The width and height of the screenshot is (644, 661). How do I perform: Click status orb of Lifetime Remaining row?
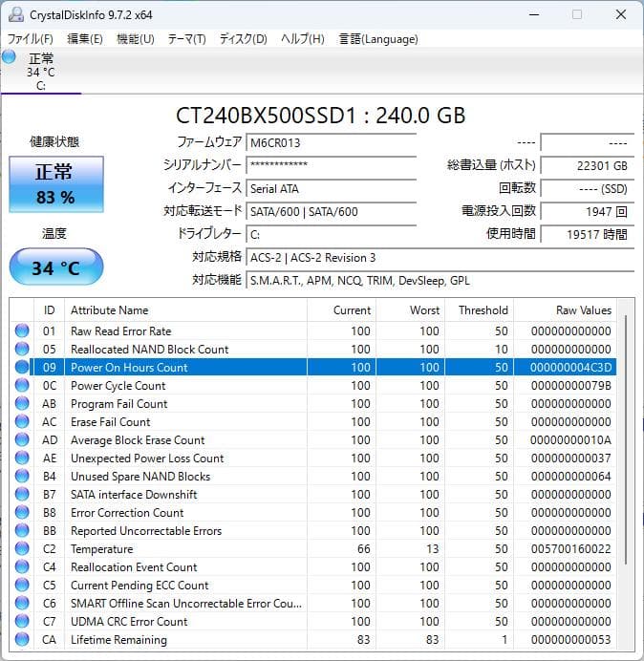(x=22, y=639)
